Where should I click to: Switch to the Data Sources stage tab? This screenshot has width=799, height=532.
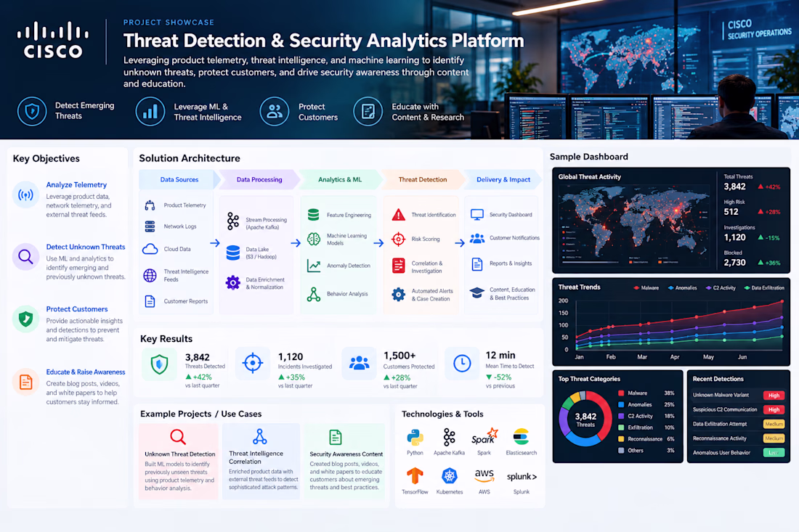179,180
